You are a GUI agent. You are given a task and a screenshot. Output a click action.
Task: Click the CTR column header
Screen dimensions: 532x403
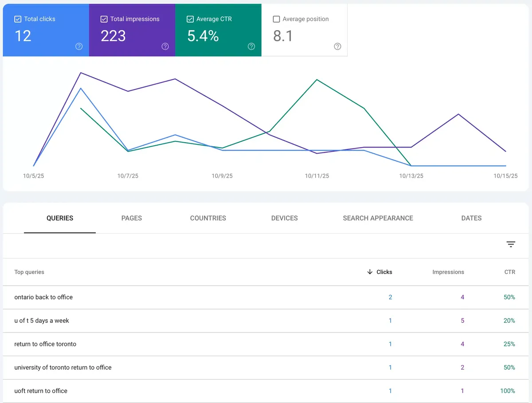click(x=509, y=272)
